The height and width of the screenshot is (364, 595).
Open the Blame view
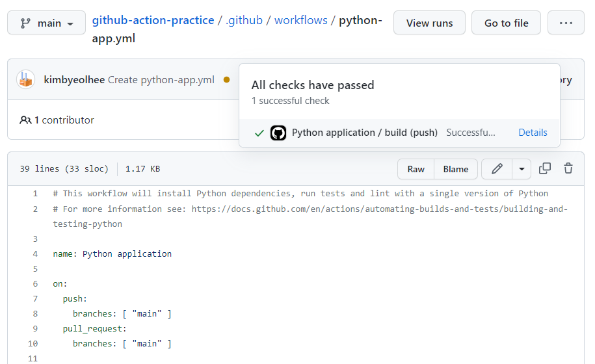456,169
